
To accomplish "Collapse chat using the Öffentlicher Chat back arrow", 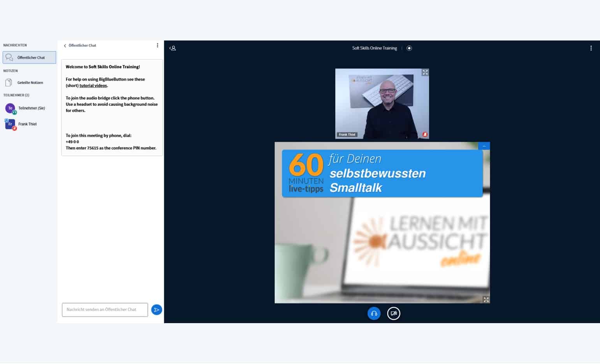I will click(65, 46).
